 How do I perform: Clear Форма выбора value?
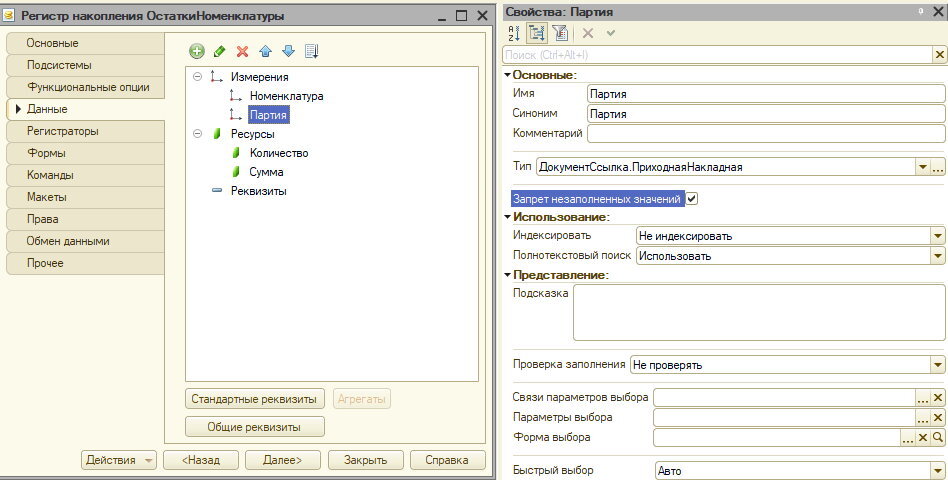point(923,438)
